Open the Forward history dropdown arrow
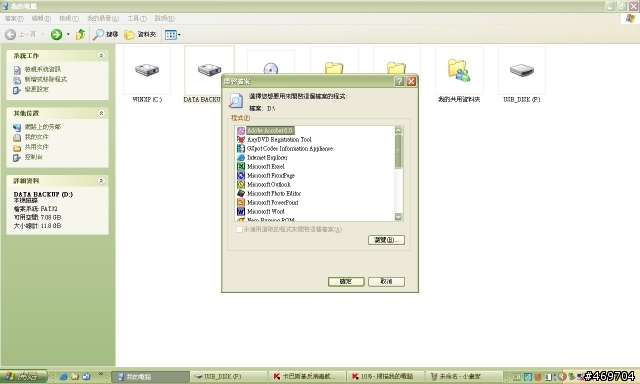The image size is (640, 384). (68, 35)
